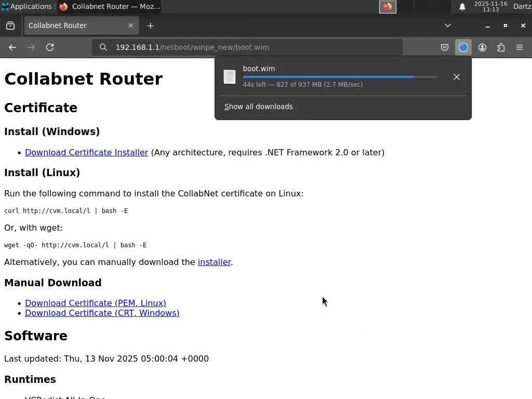Click Collabnet Router Mozilla taskbar entry
This screenshot has width=532, height=399.
109,6
